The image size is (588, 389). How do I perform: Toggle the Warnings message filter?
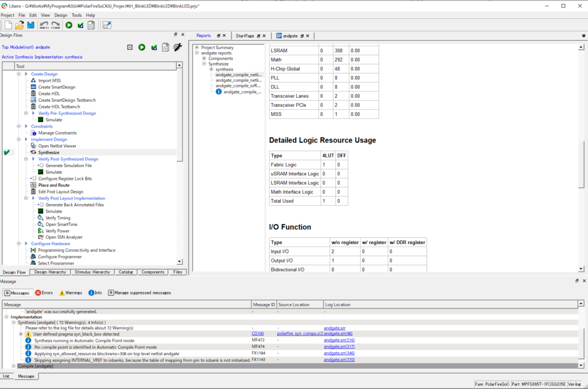(x=70, y=292)
